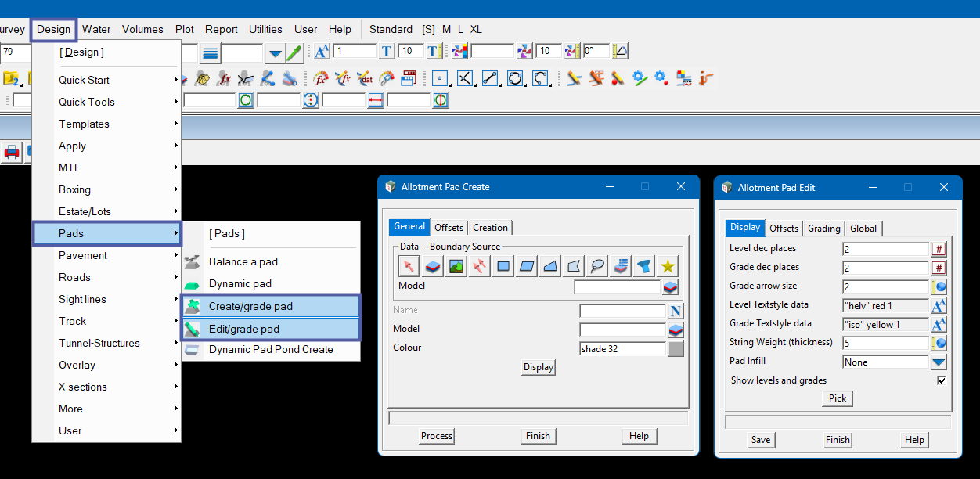The width and height of the screenshot is (980, 479).
Task: Click the speech-bubble lasso boundary icon
Action: point(597,266)
